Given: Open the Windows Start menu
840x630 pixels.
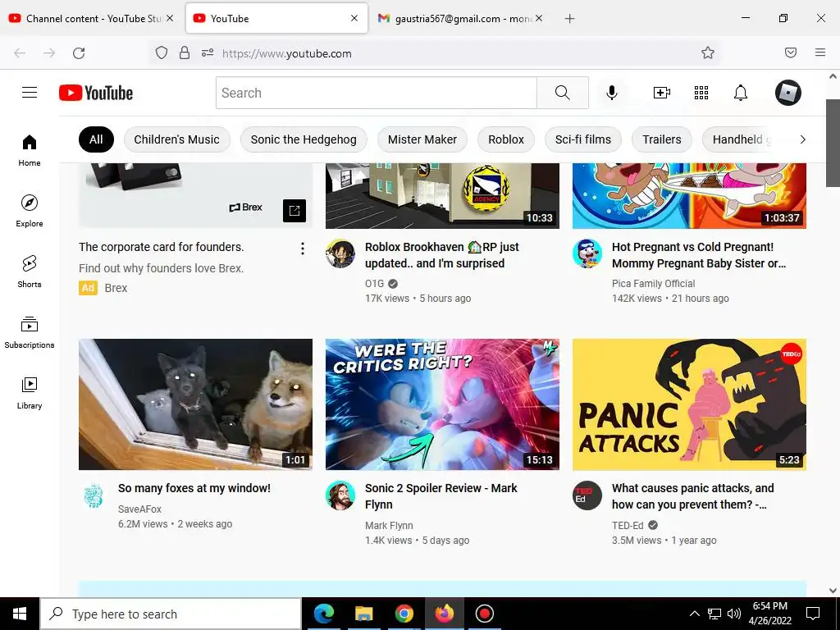Looking at the screenshot, I should (x=20, y=614).
